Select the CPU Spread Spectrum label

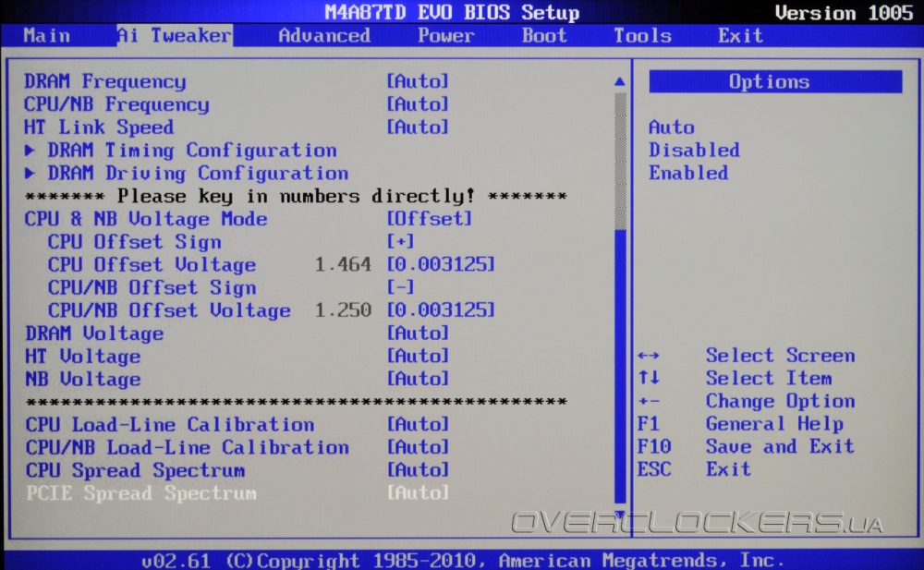[135, 470]
